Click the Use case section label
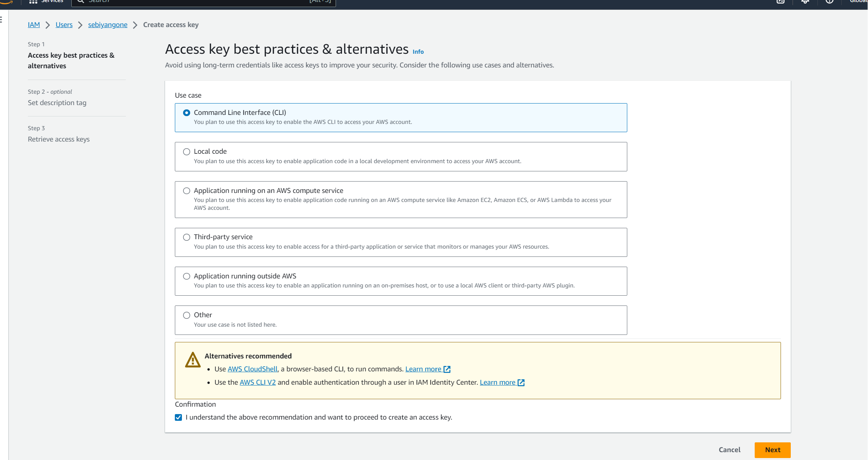Image resolution: width=868 pixels, height=460 pixels. [x=188, y=95]
